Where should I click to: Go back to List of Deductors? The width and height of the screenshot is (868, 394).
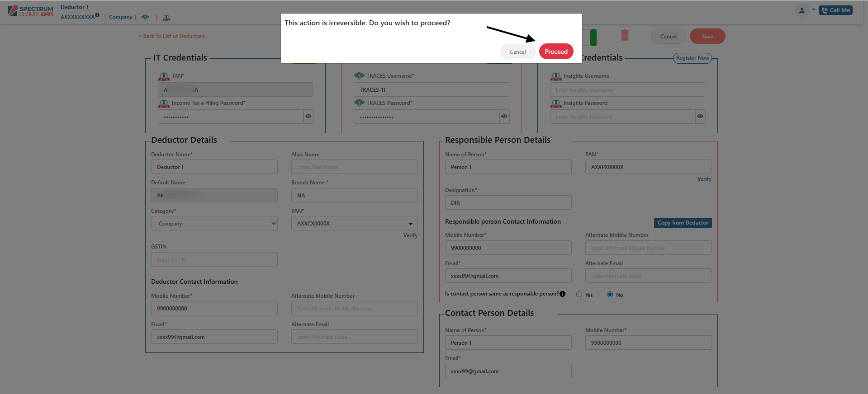click(171, 36)
